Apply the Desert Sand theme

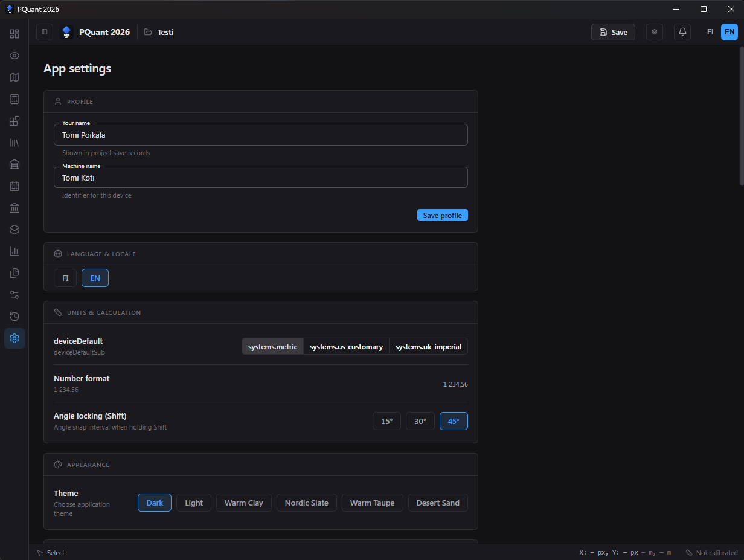(438, 503)
